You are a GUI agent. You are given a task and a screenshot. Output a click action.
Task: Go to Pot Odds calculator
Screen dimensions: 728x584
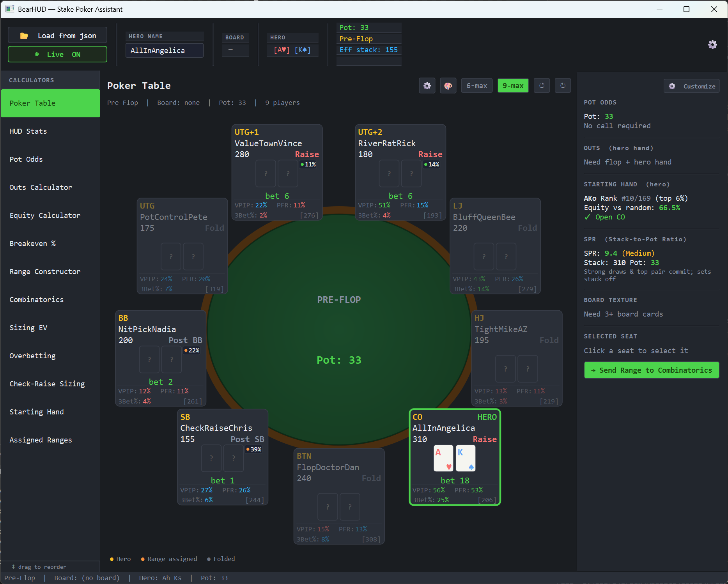pos(50,159)
